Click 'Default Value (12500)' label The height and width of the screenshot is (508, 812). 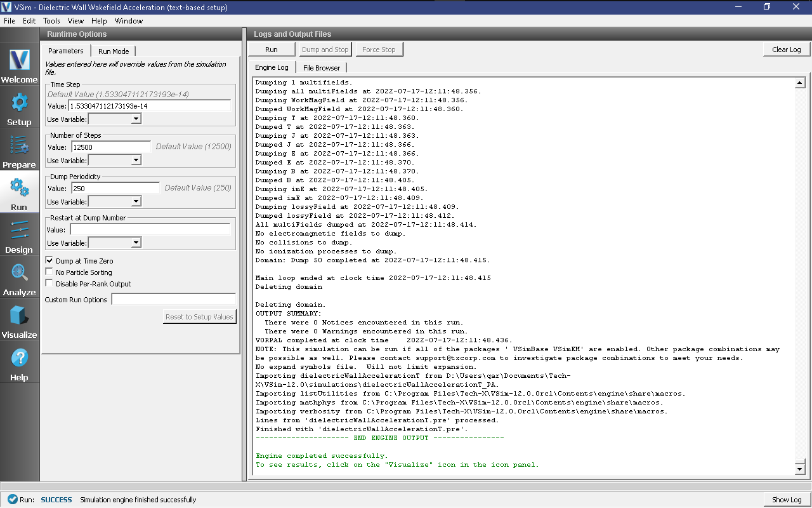pyautogui.click(x=193, y=147)
